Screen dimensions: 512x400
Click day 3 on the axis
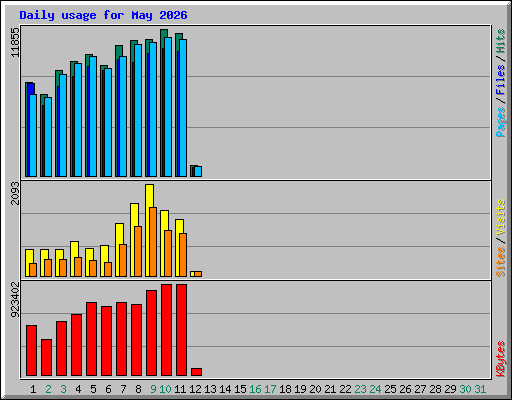(x=63, y=389)
